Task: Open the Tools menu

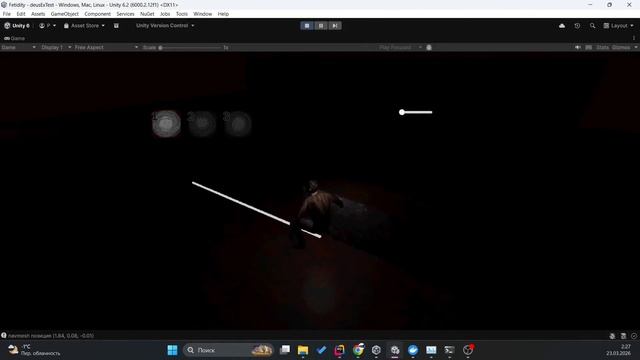Action: (x=182, y=14)
